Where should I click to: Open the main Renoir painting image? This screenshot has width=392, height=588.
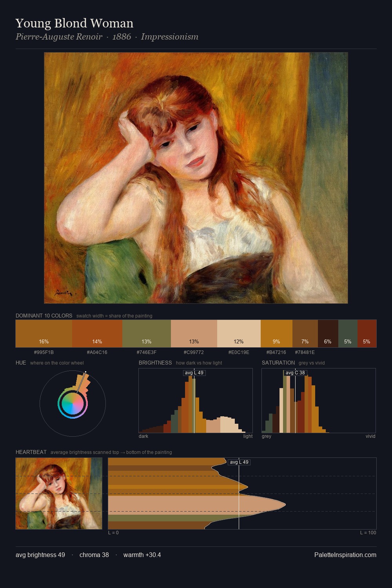pos(196,178)
